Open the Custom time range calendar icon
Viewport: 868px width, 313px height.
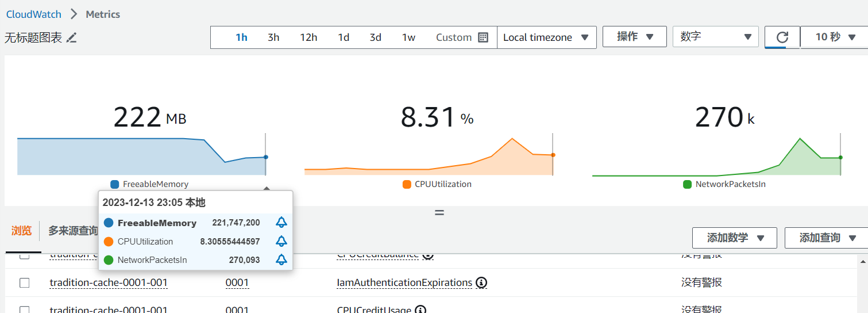point(483,37)
